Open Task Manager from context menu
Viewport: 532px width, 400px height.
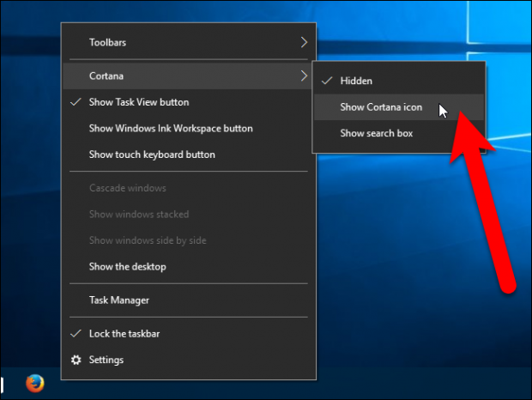tap(119, 300)
